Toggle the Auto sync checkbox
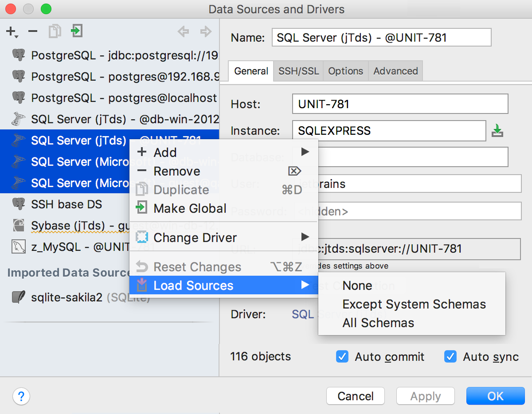The image size is (532, 414). point(450,356)
